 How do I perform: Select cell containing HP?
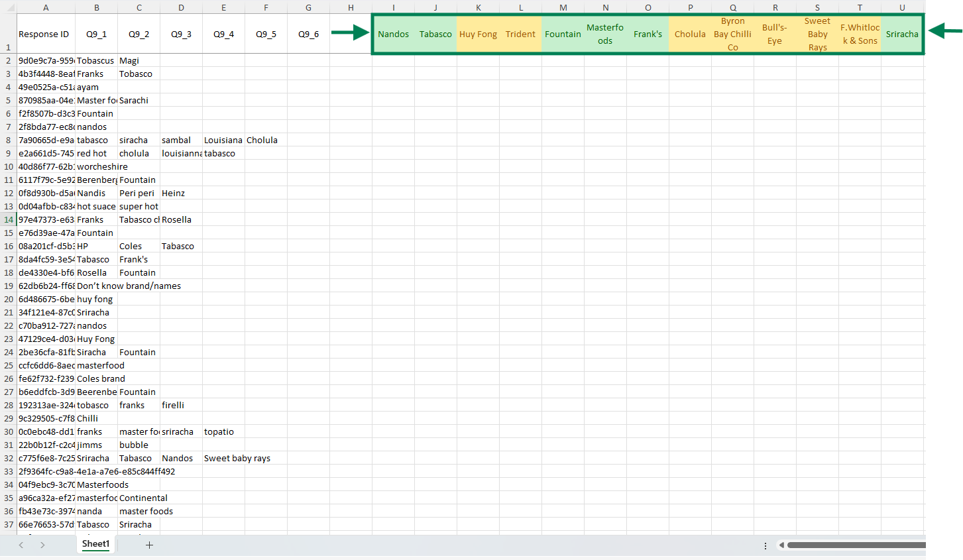coord(96,246)
